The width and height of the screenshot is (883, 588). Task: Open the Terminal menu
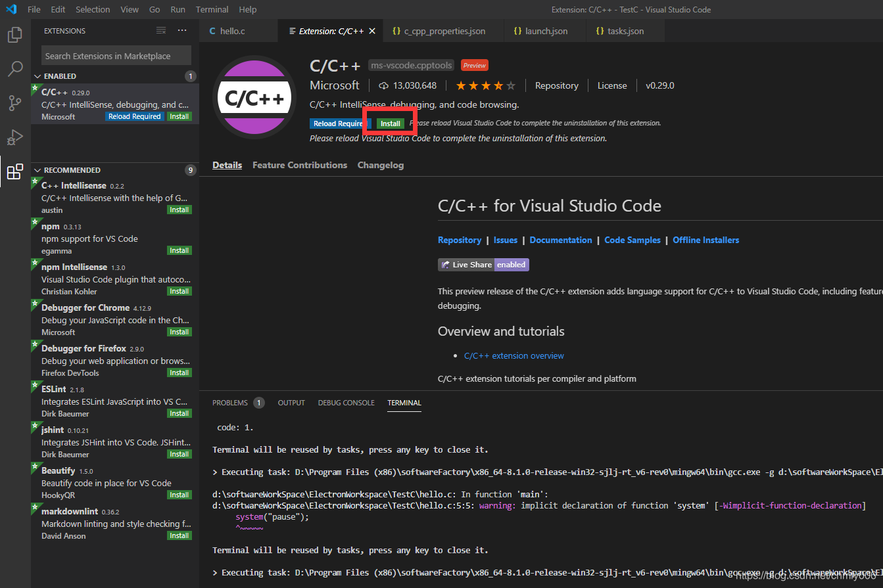click(212, 9)
